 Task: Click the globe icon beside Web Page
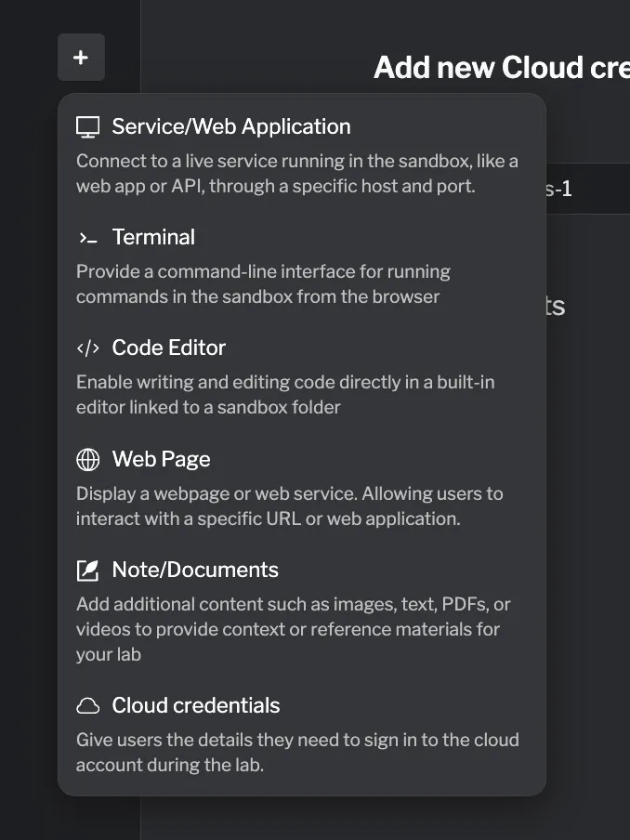(x=87, y=459)
